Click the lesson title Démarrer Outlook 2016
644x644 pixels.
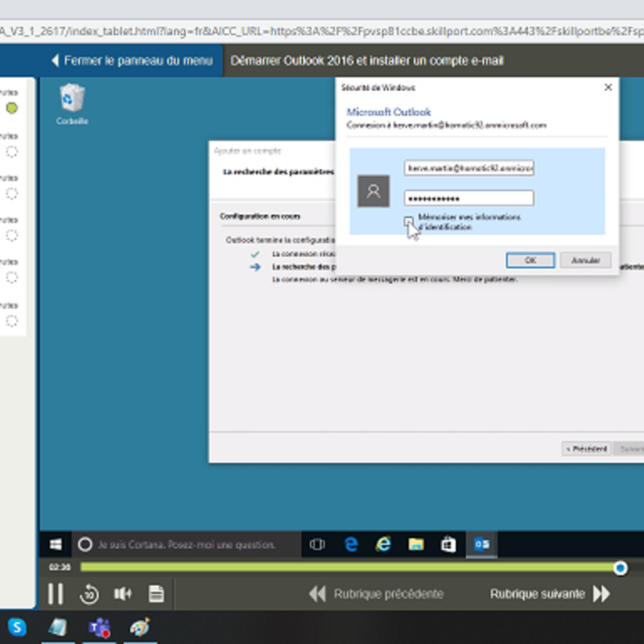point(366,61)
